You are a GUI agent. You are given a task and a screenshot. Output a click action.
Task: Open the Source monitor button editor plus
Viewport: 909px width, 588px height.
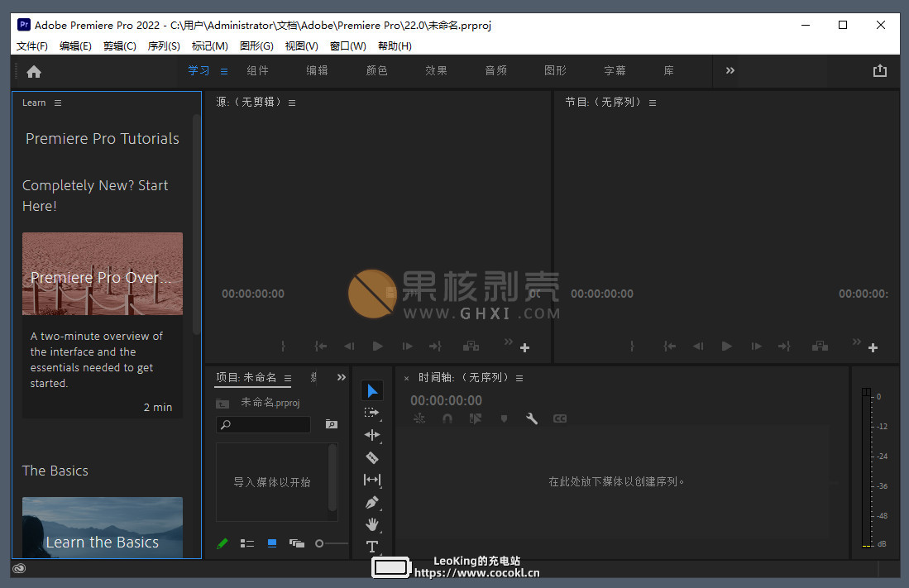click(524, 347)
